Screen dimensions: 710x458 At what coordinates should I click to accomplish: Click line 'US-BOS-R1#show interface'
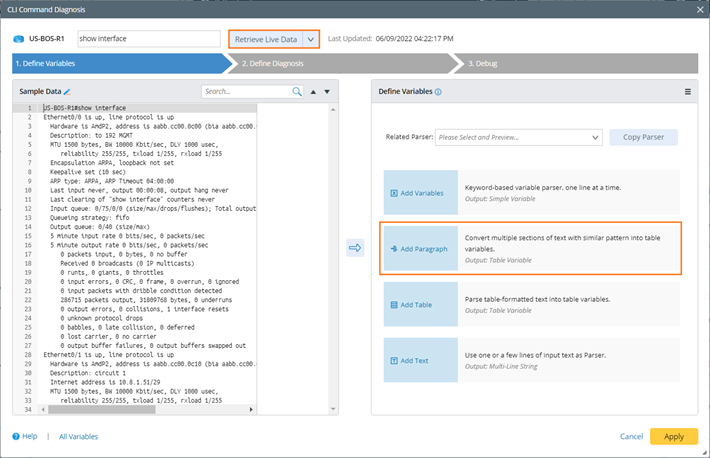click(85, 108)
